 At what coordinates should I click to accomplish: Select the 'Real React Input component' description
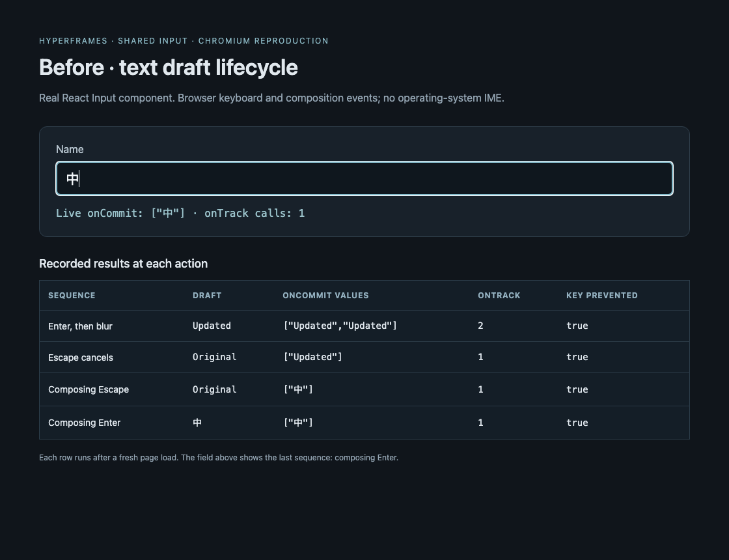(271, 98)
